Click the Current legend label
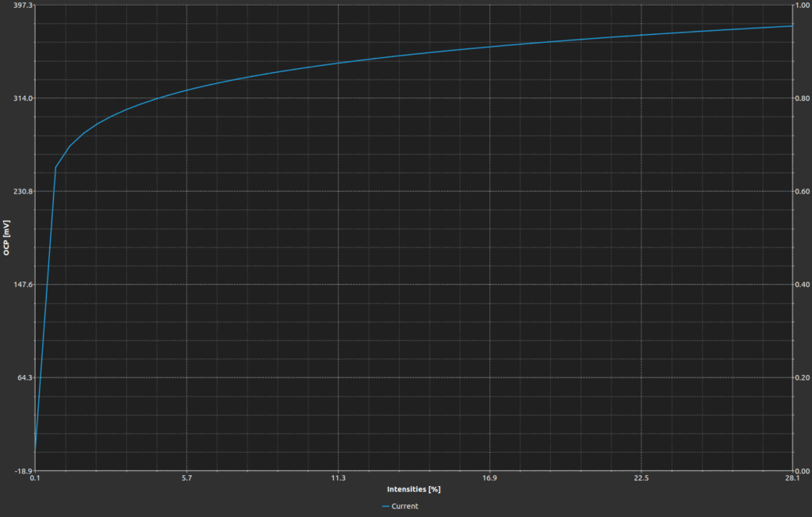Image resolution: width=812 pixels, height=517 pixels. [404, 506]
